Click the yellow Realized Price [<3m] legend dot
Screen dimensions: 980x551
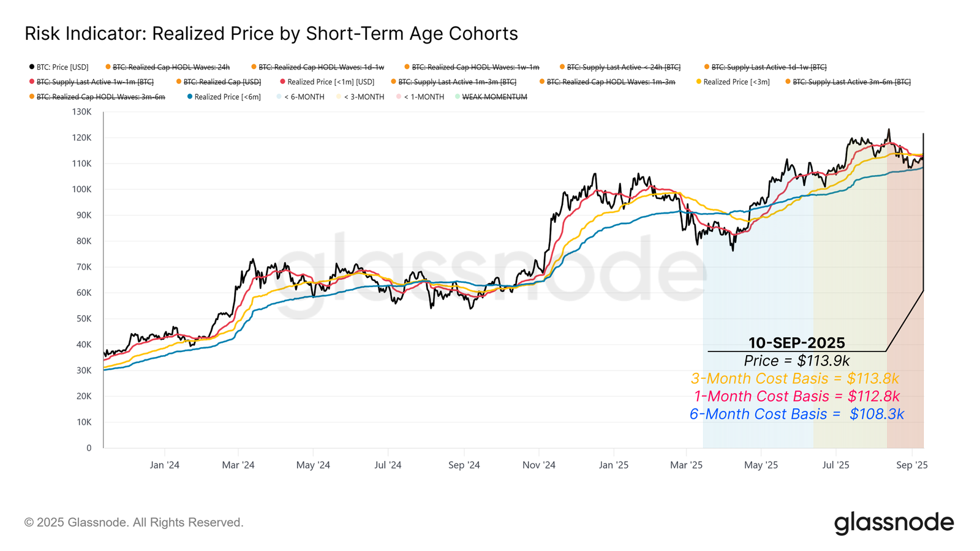tap(699, 81)
